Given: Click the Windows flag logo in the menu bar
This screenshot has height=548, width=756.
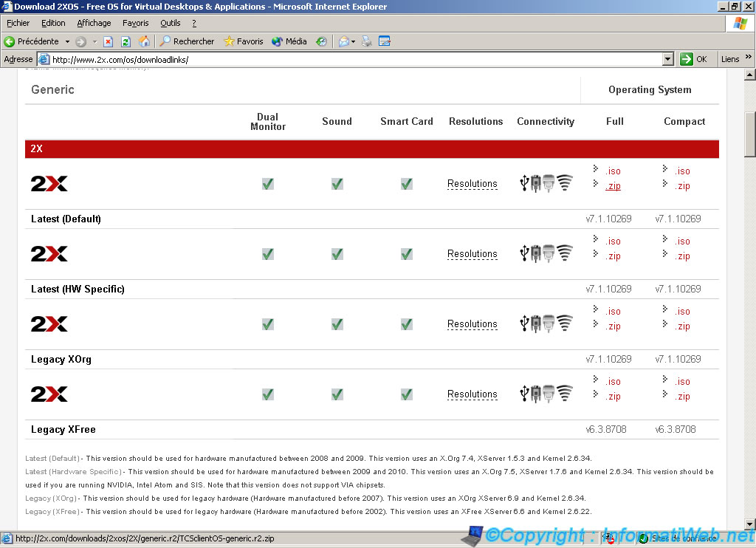Looking at the screenshot, I should coord(740,23).
